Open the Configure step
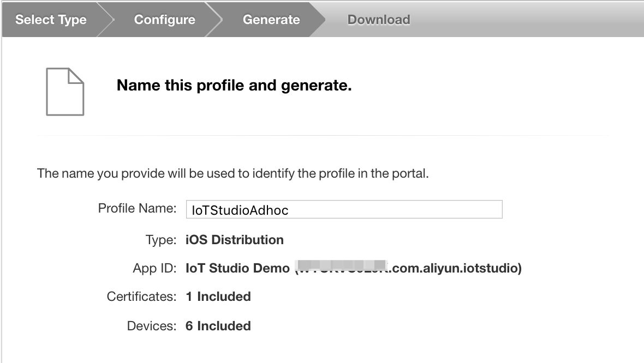The height and width of the screenshot is (363, 644). click(x=165, y=20)
